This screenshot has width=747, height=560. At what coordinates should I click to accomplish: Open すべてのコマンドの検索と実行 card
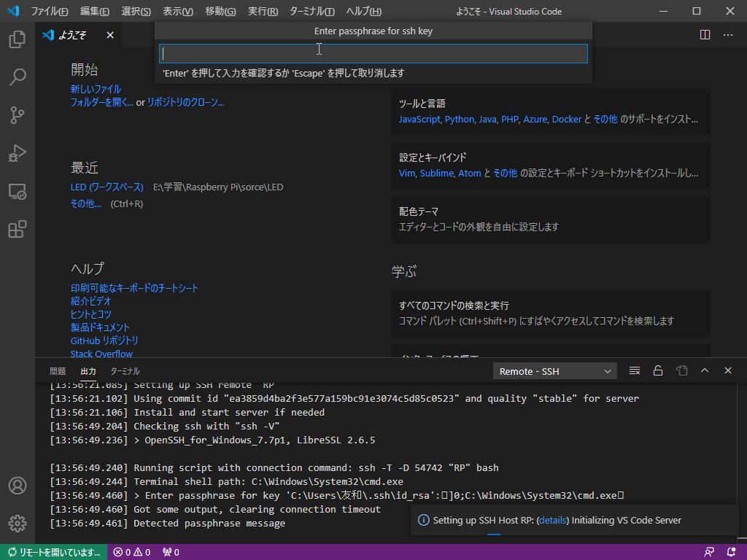pos(551,314)
